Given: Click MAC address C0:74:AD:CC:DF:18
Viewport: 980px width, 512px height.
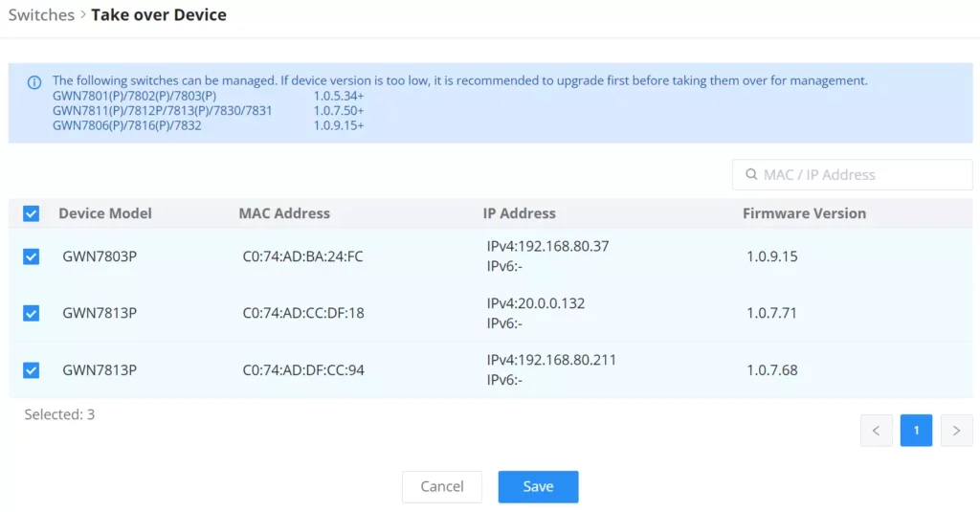Looking at the screenshot, I should click(x=303, y=313).
